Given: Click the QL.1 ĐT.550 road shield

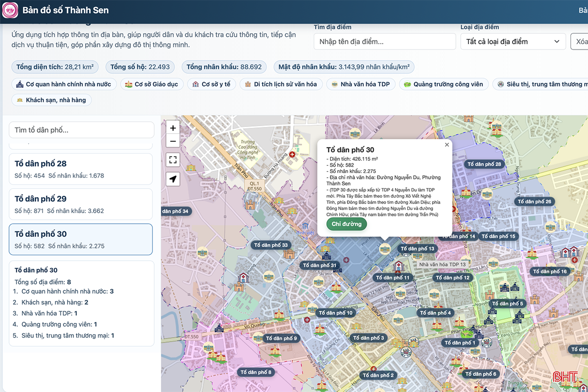Looking at the screenshot, I should (x=254, y=186).
